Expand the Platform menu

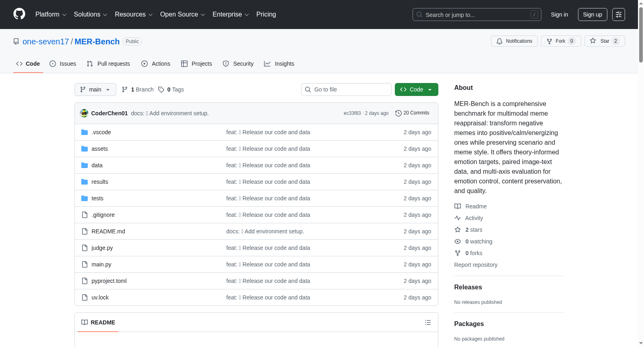pyautogui.click(x=51, y=15)
